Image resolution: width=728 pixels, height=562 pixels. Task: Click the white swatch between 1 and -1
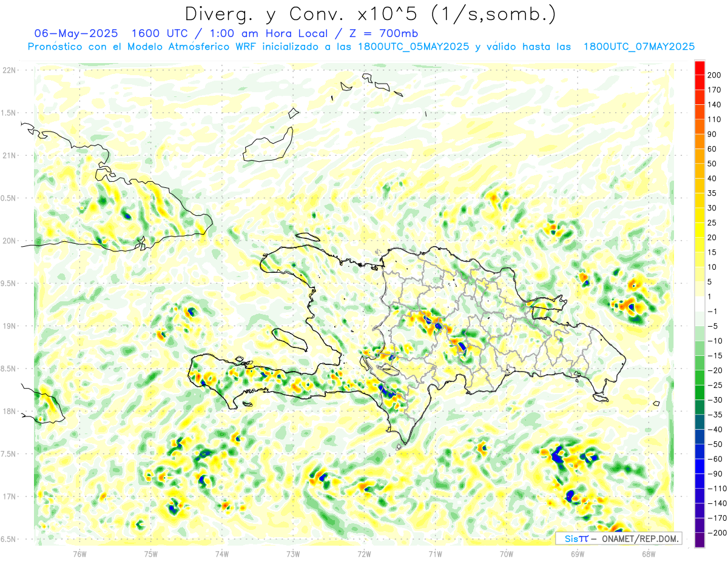click(699, 304)
